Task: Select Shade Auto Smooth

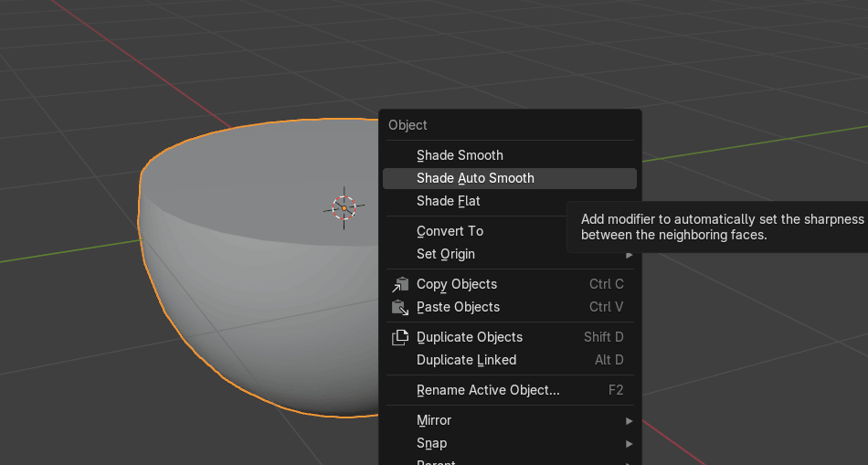Action: pyautogui.click(x=475, y=178)
